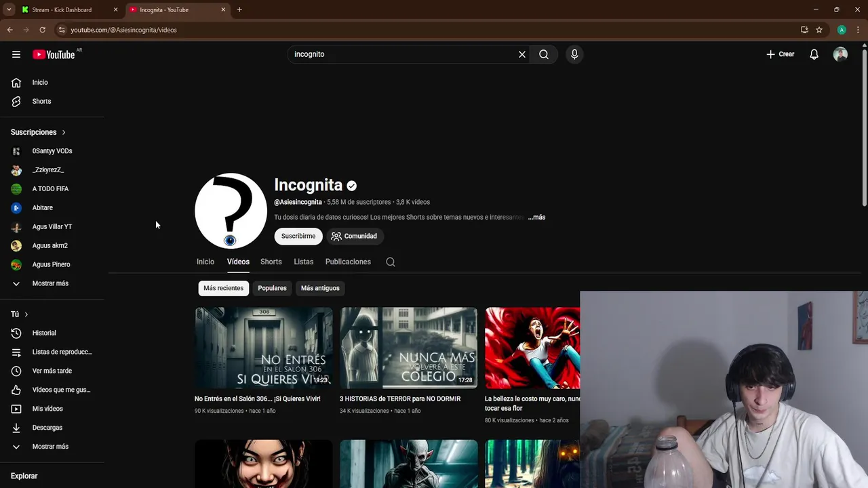Image resolution: width=868 pixels, height=488 pixels.
Task: Open the account avatar menu
Action: point(840,54)
